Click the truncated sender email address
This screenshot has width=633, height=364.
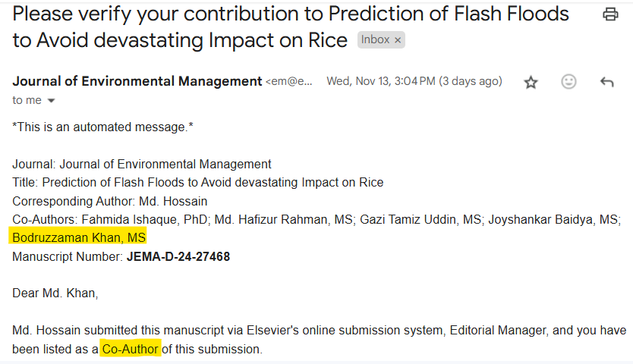(288, 81)
